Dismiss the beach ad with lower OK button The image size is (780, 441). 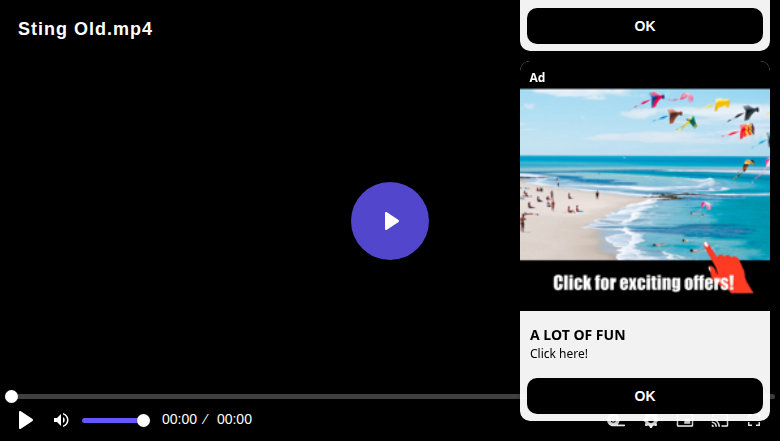(x=645, y=396)
